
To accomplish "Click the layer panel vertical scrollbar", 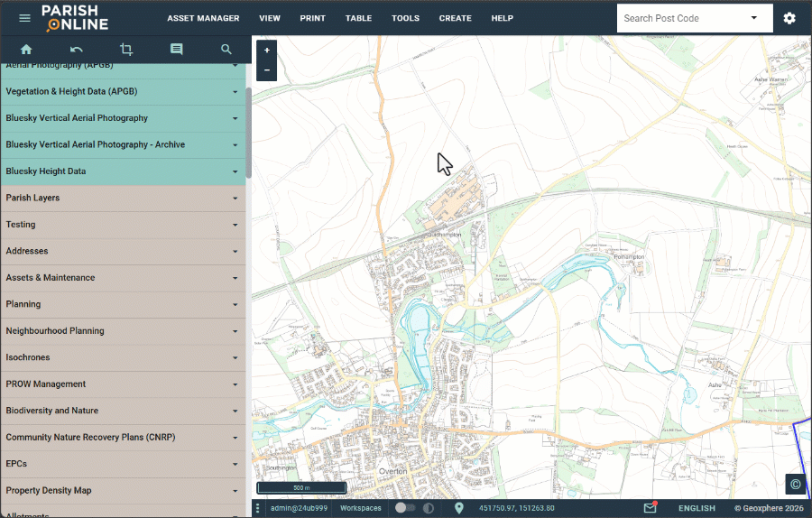I will coord(248,131).
